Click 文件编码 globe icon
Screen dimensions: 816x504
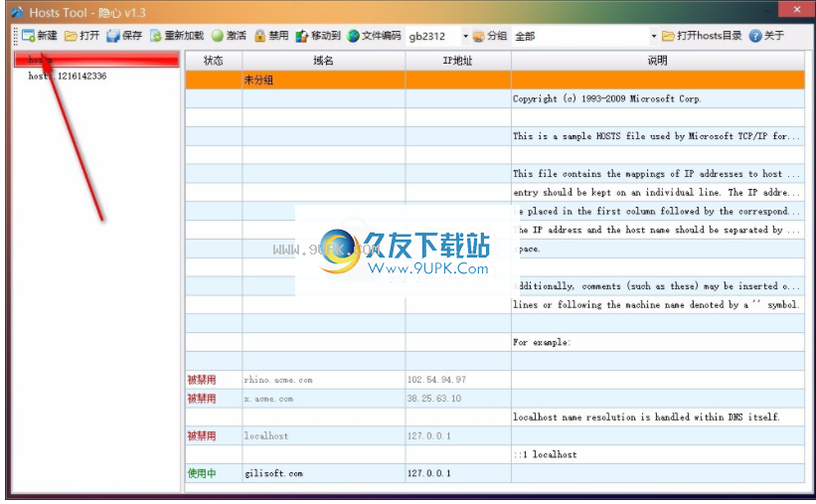pos(354,36)
